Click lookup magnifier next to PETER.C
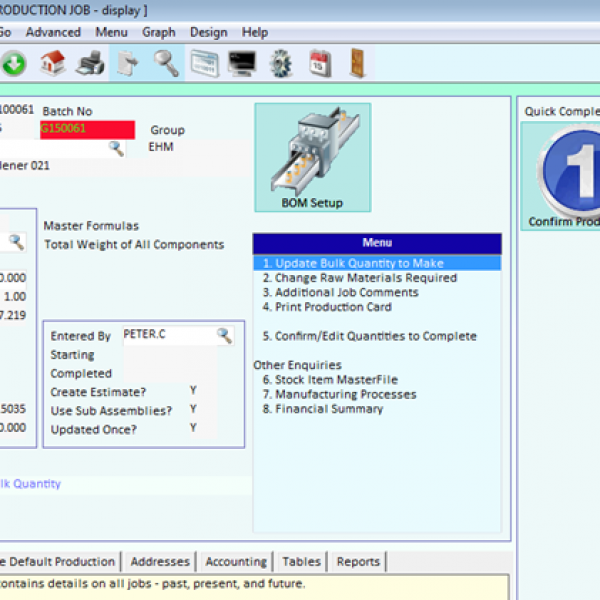Screen dimensions: 600x600 (224, 336)
